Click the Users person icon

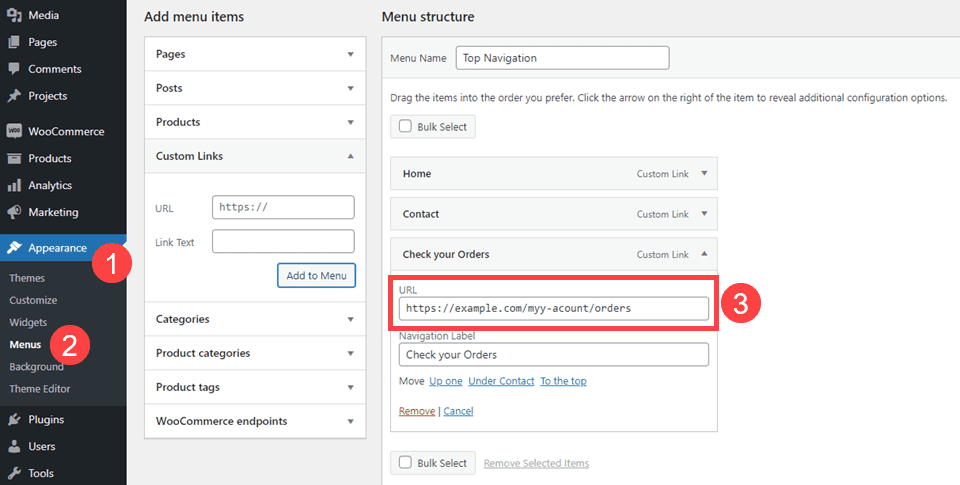click(x=13, y=446)
